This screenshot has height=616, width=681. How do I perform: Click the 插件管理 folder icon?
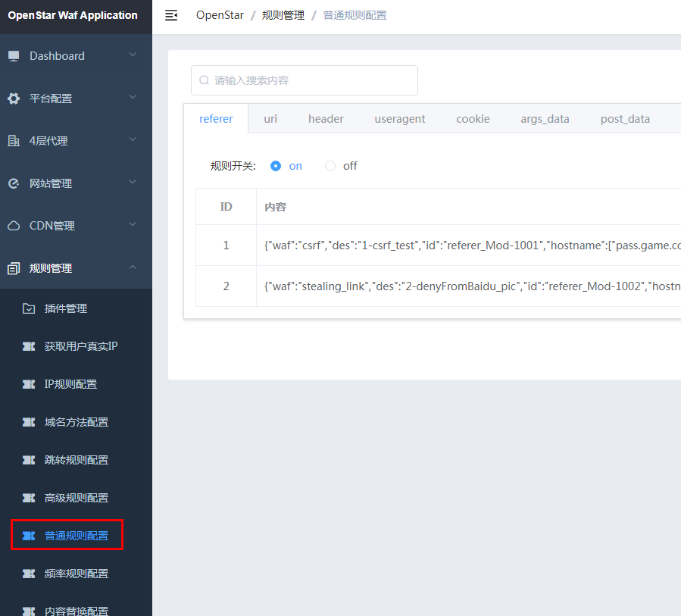click(29, 308)
